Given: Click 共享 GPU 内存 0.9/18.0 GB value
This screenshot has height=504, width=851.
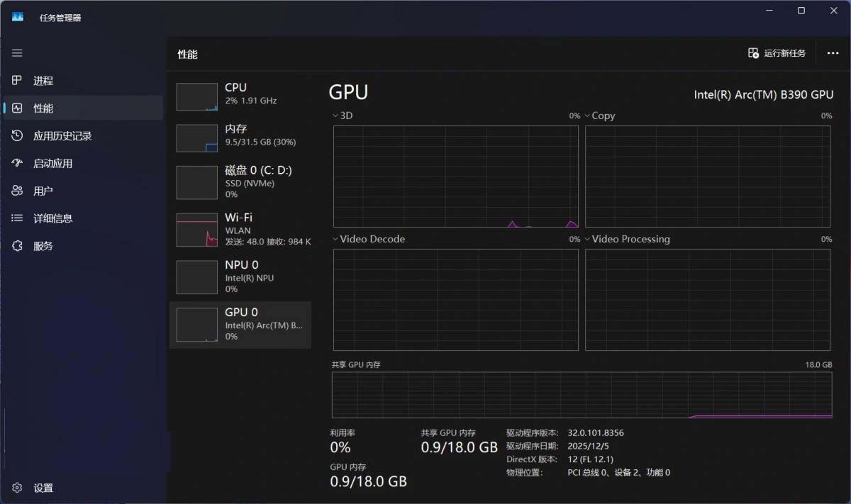Looking at the screenshot, I should [460, 447].
